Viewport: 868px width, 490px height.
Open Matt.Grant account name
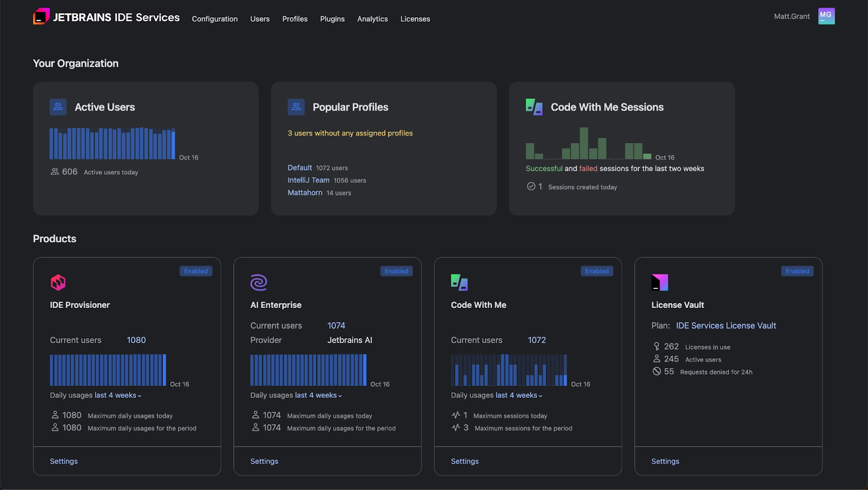[792, 16]
